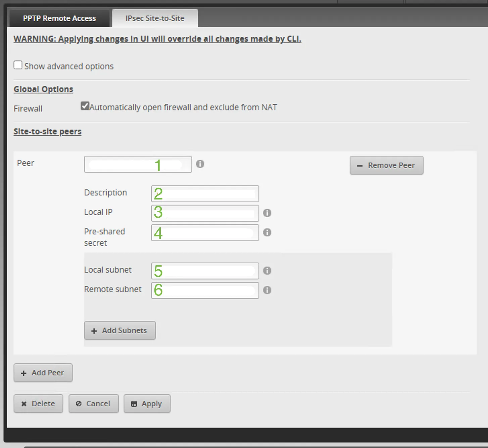Click the Remote subnet input field
Image resolution: width=488 pixels, height=448 pixels.
pyautogui.click(x=205, y=290)
